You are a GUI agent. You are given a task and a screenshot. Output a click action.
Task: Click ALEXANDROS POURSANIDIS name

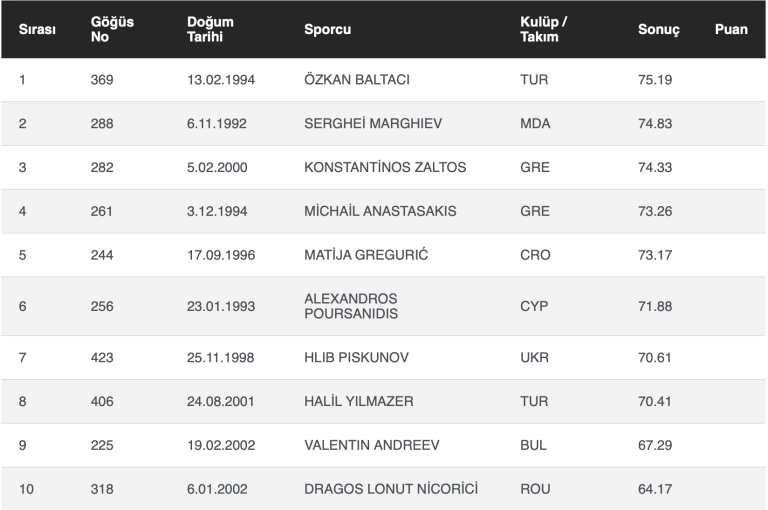point(350,306)
